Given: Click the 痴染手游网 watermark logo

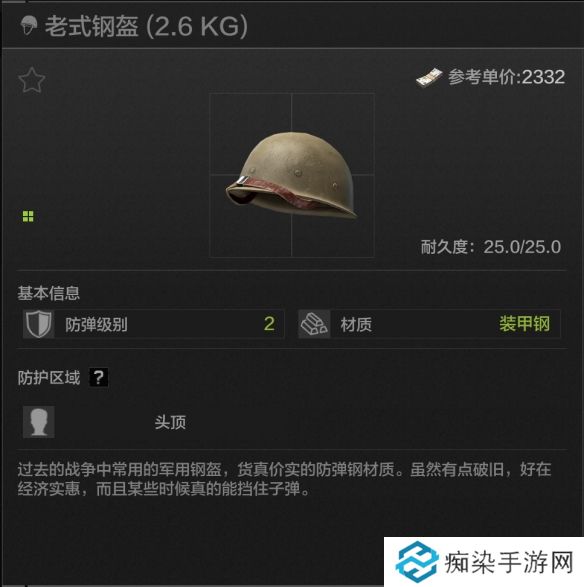Looking at the screenshot, I should [417, 562].
